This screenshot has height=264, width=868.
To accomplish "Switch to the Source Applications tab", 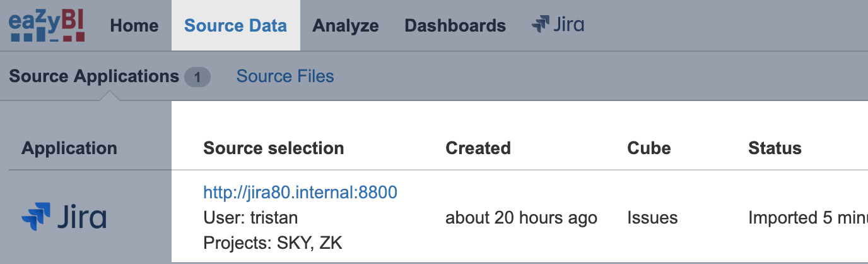I will 94,76.
